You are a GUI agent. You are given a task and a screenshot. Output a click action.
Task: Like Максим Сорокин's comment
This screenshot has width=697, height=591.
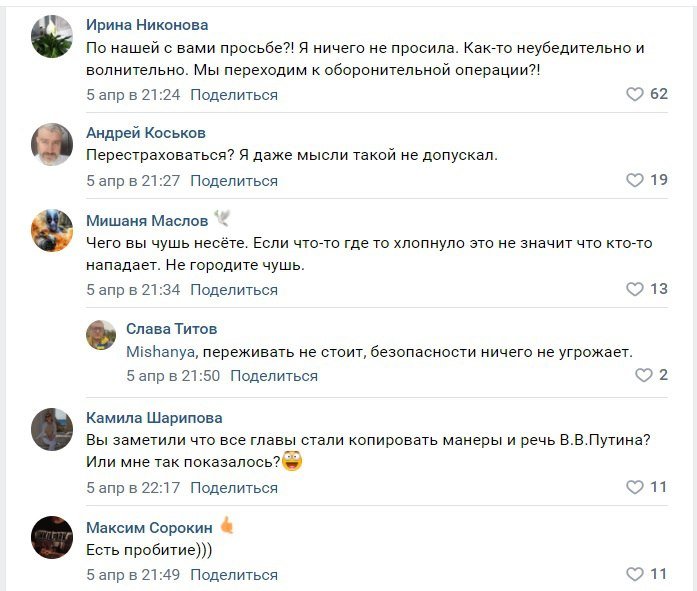coord(635,575)
